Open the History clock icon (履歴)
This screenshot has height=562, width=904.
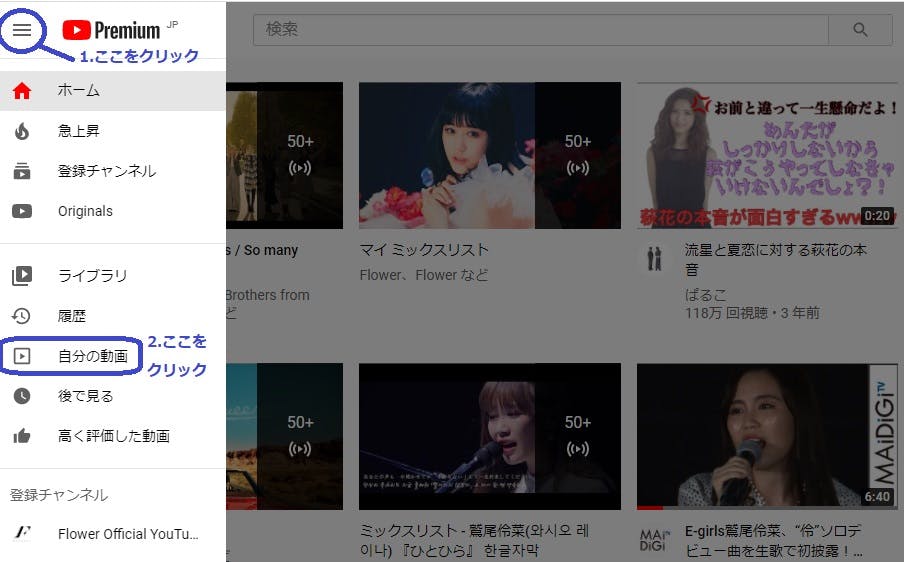pyautogui.click(x=22, y=316)
